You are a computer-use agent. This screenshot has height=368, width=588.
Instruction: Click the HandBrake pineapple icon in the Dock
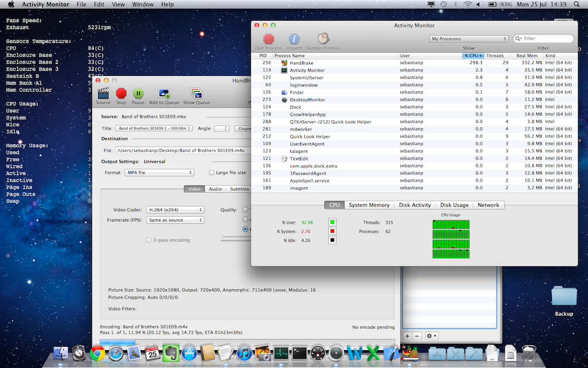[x=410, y=352]
